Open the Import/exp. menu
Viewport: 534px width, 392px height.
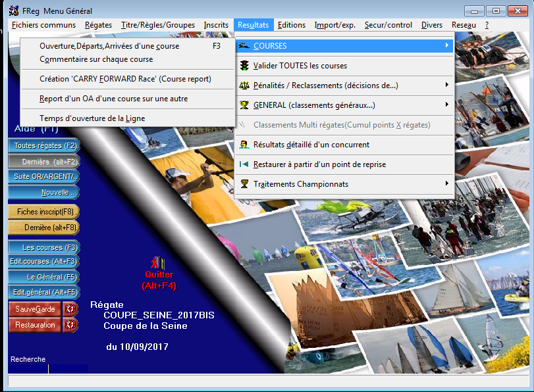[334, 25]
